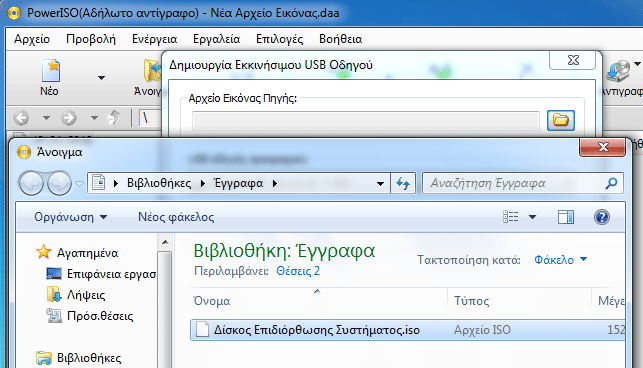Screen dimensions: 643x368
Task: Open the view options dropdown arrow
Action: click(x=532, y=217)
